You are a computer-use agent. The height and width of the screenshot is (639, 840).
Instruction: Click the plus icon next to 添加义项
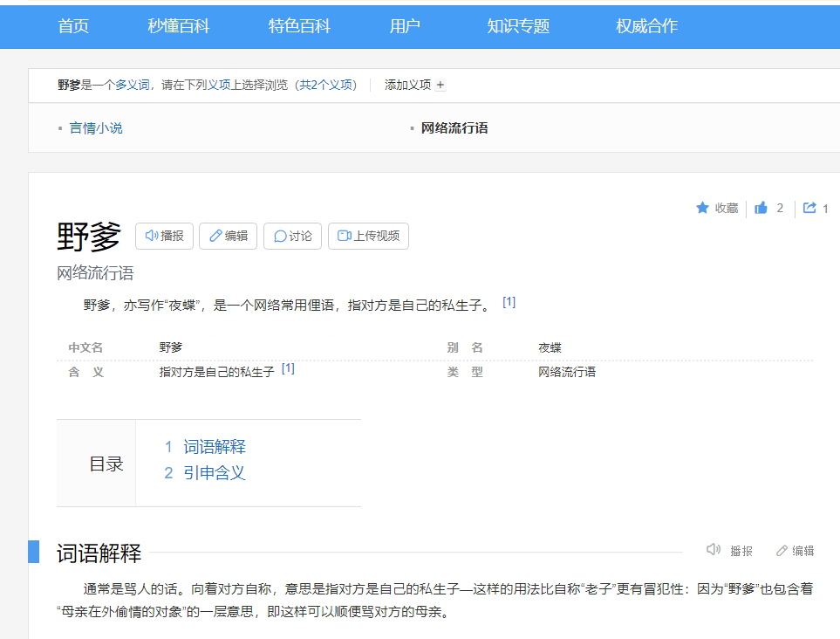pos(440,86)
